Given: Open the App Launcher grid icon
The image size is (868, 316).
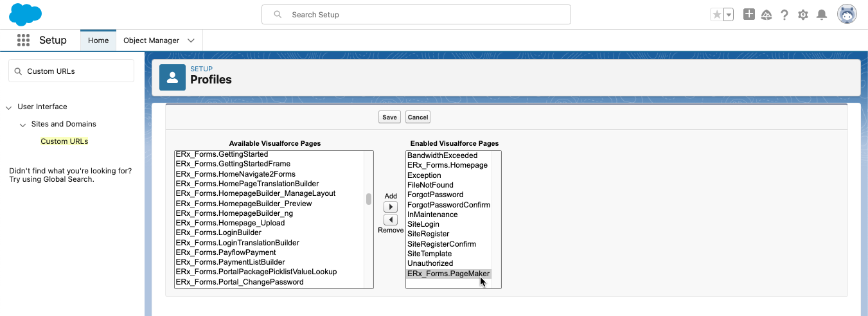Looking at the screenshot, I should (24, 40).
